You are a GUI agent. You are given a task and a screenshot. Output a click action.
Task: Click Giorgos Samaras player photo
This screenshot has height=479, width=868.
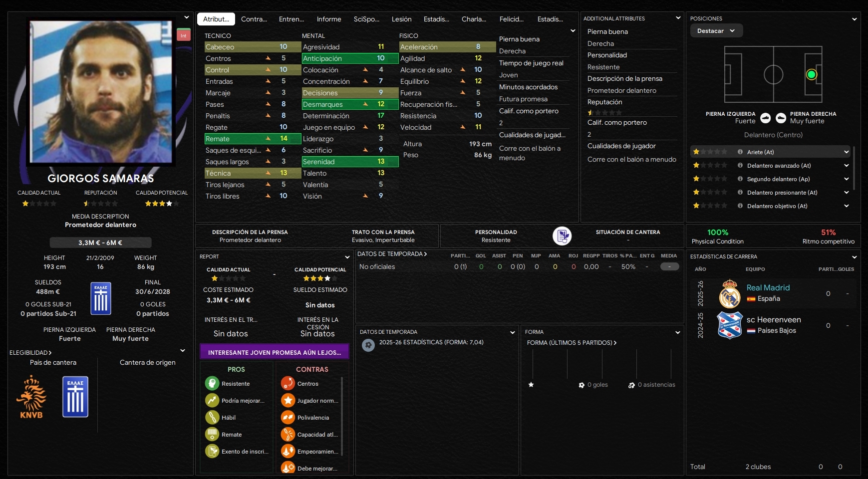(102, 92)
